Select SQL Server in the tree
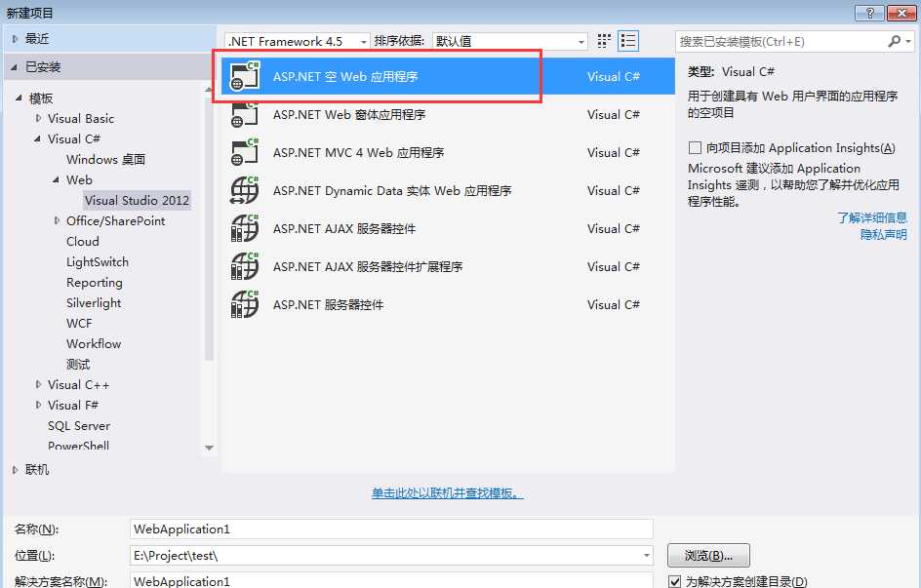 point(79,425)
